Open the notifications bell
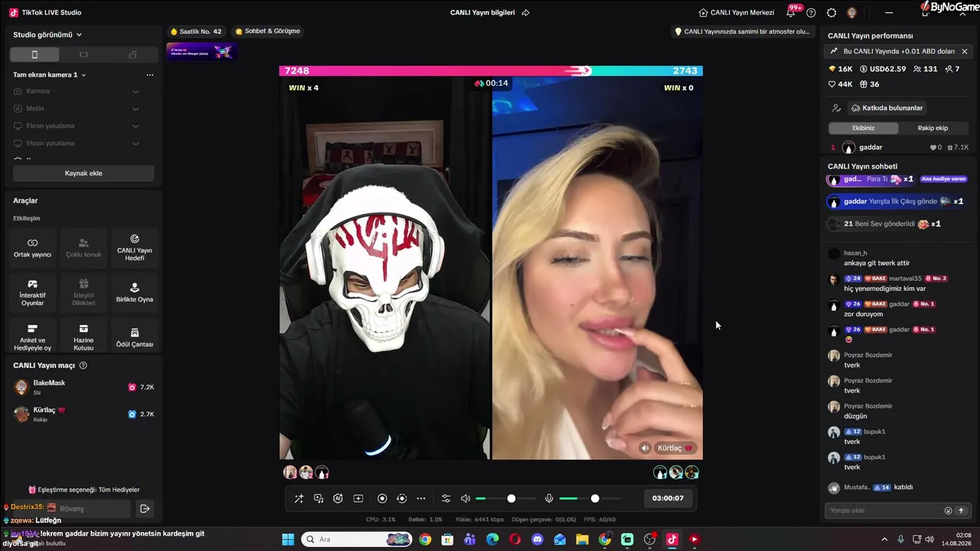980x551 pixels. pyautogui.click(x=790, y=12)
